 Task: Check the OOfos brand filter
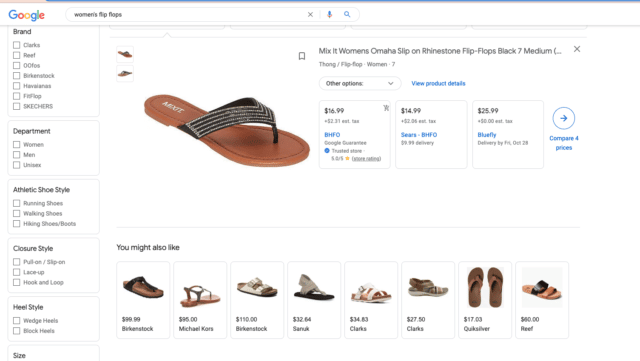pos(16,65)
